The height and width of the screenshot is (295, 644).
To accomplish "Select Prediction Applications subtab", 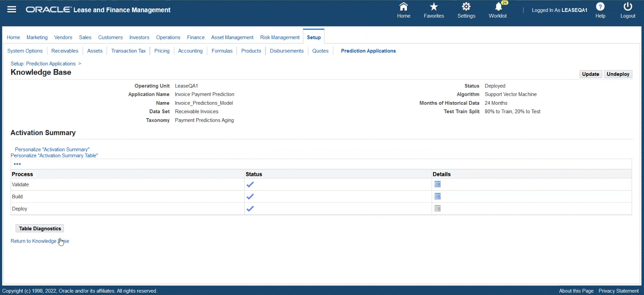I will [x=368, y=51].
